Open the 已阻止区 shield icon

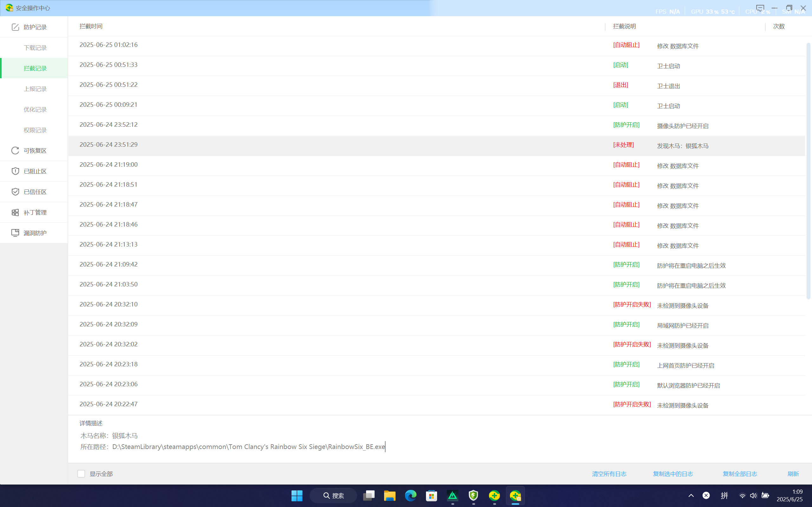[x=15, y=171]
